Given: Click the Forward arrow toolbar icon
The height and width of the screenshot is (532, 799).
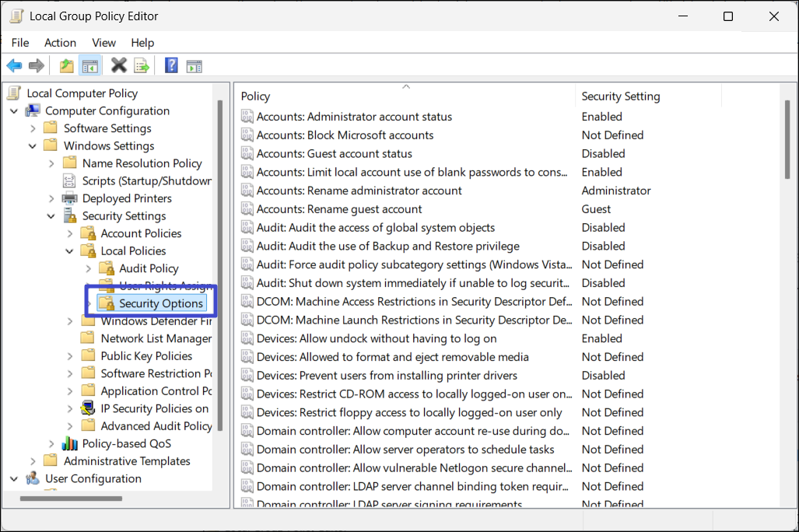Looking at the screenshot, I should click(x=36, y=66).
